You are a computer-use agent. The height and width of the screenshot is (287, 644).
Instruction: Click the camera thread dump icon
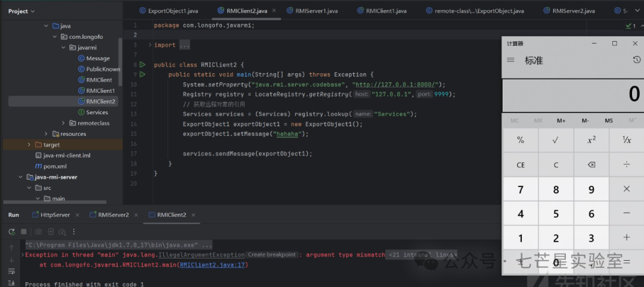(38, 232)
